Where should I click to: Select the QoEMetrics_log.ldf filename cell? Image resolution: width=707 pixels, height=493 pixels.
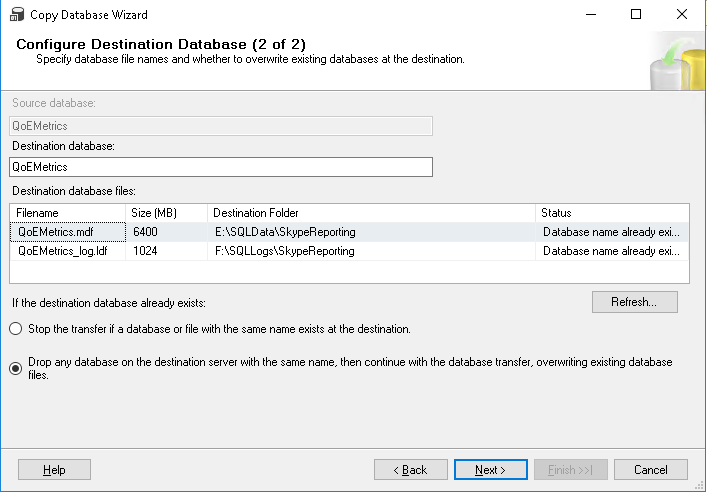coord(68,251)
